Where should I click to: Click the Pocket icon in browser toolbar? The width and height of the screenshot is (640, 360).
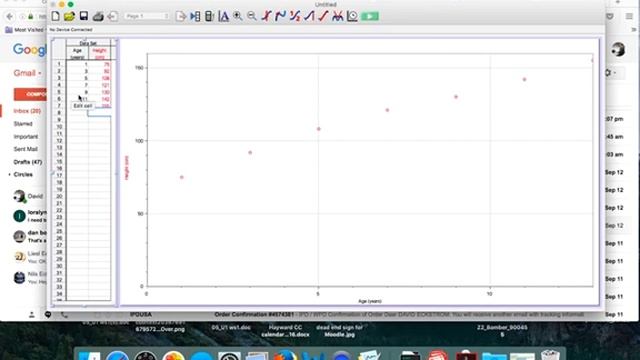(x=610, y=16)
